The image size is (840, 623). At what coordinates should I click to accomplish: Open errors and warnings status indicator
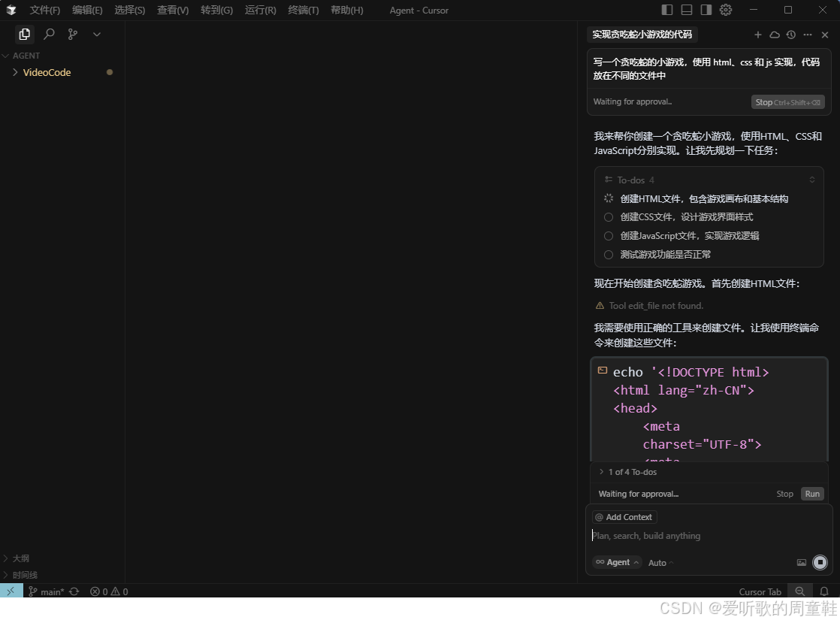(109, 591)
